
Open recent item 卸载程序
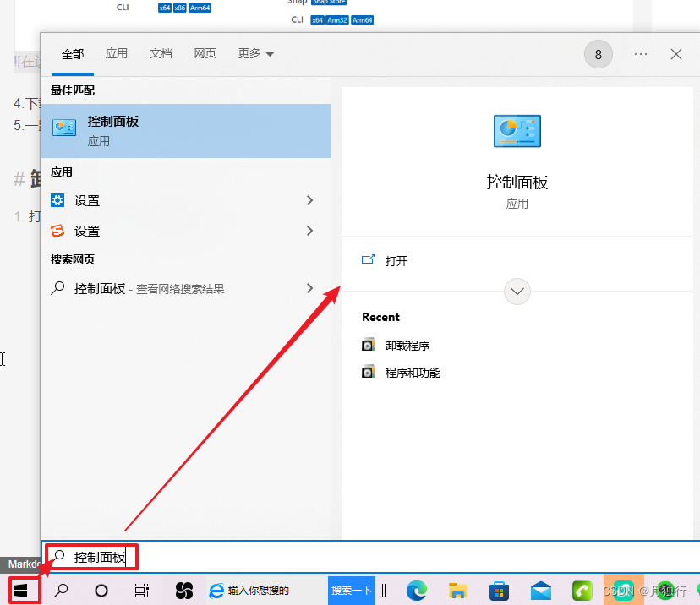click(x=407, y=346)
